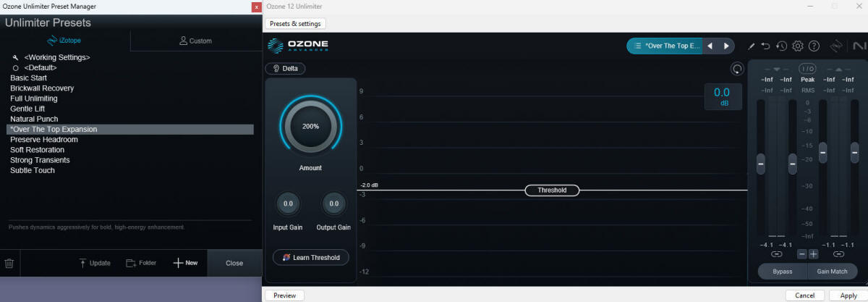The height and width of the screenshot is (302, 868).
Task: Open Ozone settings gear icon
Action: tap(798, 46)
